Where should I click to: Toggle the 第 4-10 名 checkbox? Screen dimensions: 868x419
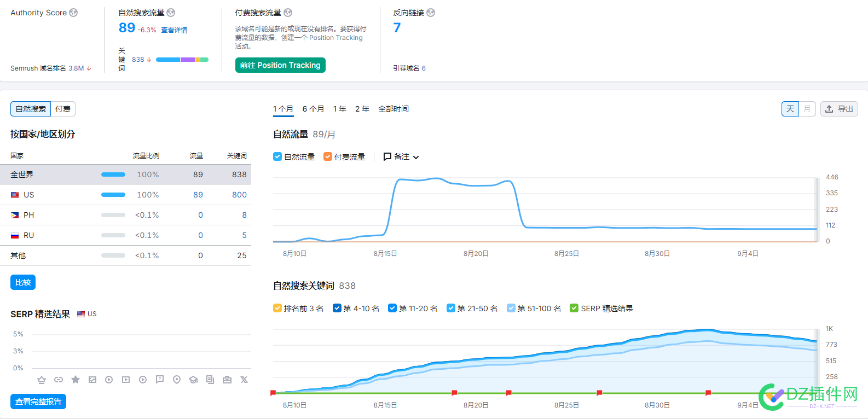click(337, 308)
